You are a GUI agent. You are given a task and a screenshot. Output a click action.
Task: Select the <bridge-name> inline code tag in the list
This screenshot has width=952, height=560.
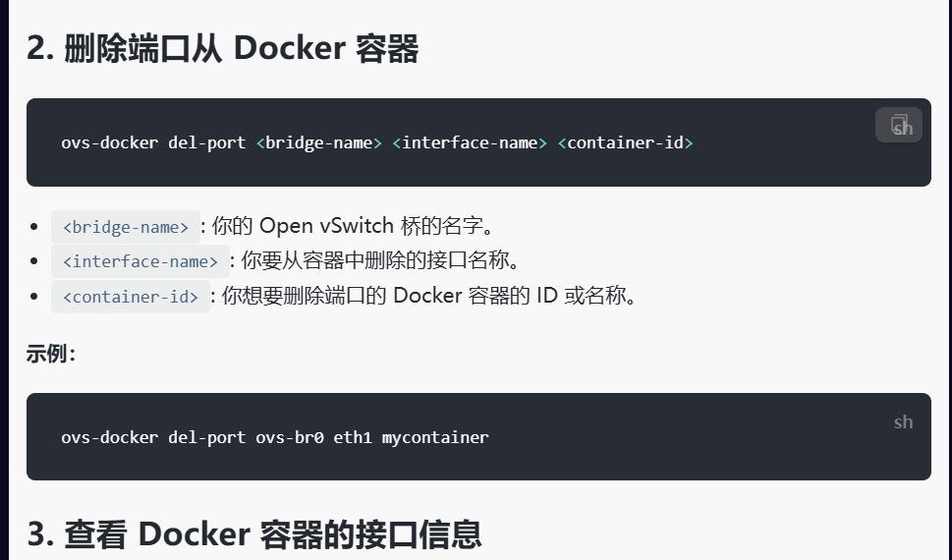(x=126, y=227)
